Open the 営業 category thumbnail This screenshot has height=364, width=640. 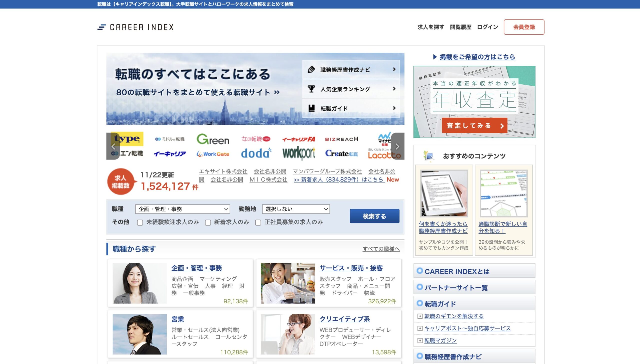[140, 334]
